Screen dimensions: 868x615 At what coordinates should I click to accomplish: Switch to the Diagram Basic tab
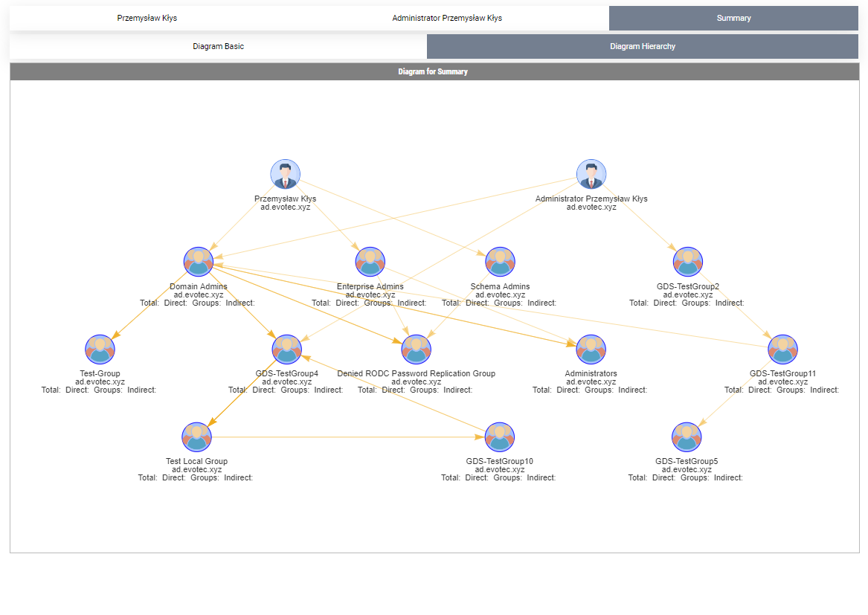tap(218, 46)
